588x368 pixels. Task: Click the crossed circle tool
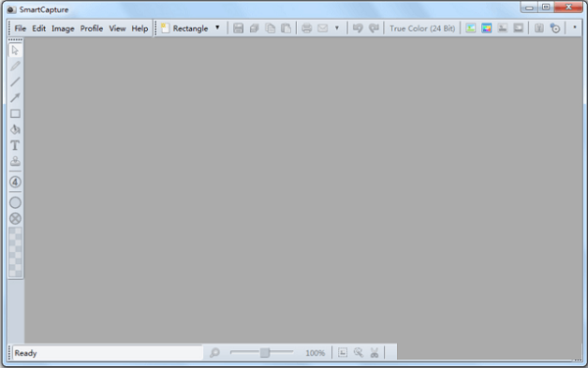(15, 219)
